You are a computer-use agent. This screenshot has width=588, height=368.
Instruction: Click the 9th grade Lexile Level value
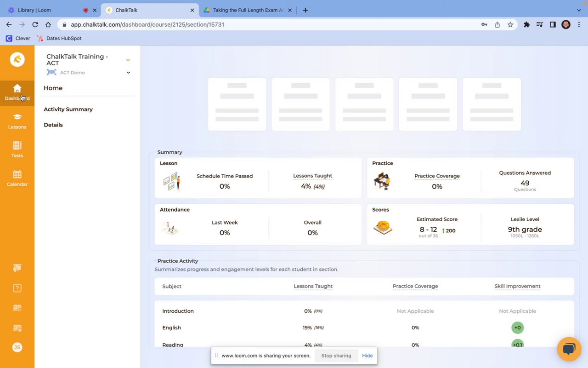[x=525, y=229]
